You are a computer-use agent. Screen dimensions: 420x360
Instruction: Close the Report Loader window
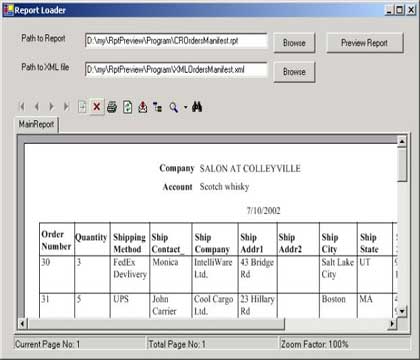pyautogui.click(x=411, y=10)
